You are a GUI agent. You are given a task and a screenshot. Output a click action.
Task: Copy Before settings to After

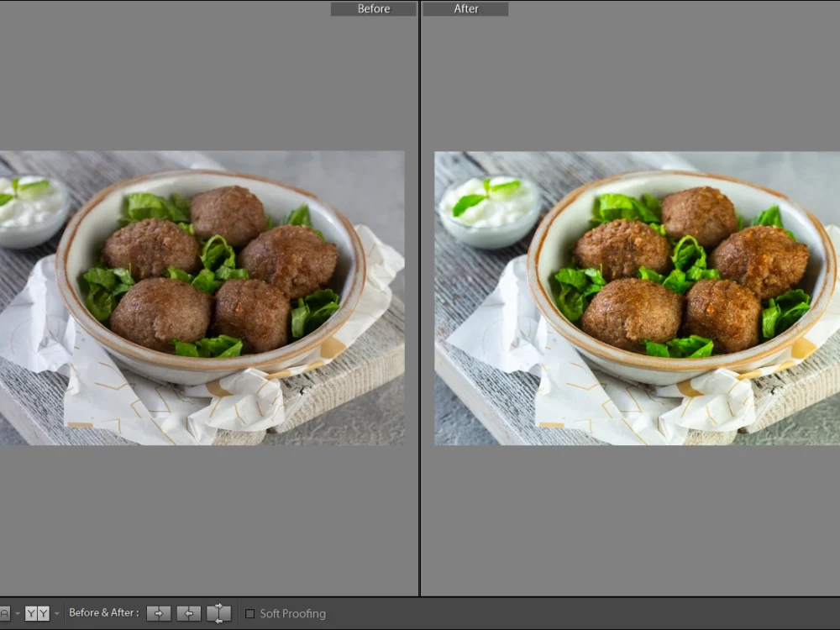pyautogui.click(x=159, y=613)
